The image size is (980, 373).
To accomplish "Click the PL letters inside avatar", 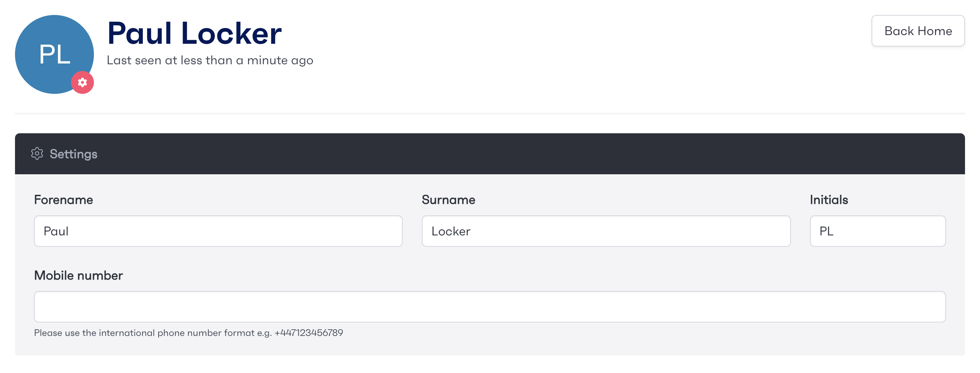I will click(x=54, y=54).
